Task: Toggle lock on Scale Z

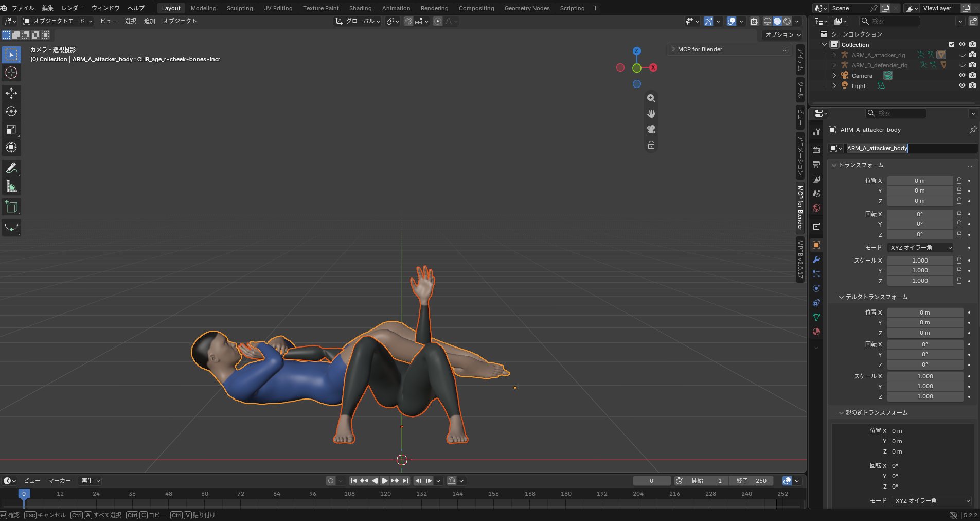Action: click(959, 281)
